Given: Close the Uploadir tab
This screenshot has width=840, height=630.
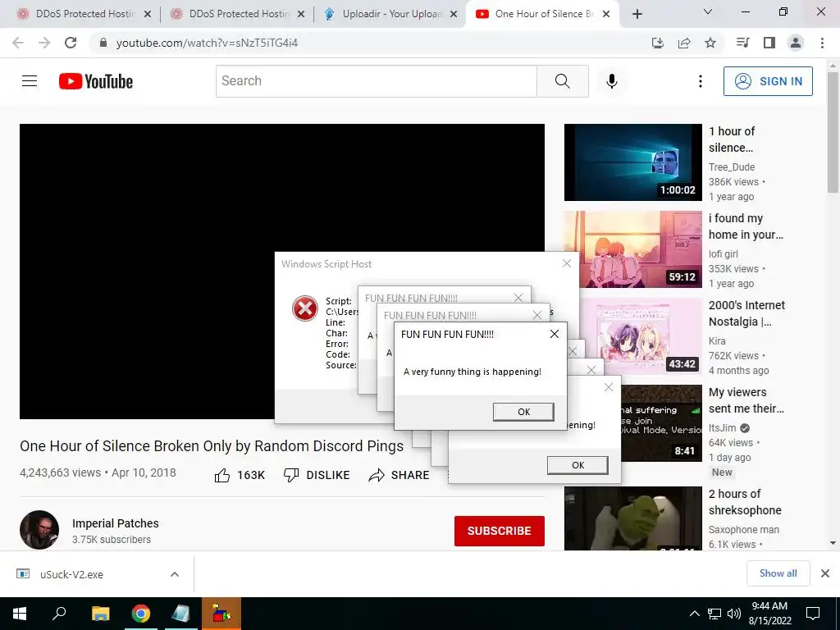Looking at the screenshot, I should click(x=454, y=15).
